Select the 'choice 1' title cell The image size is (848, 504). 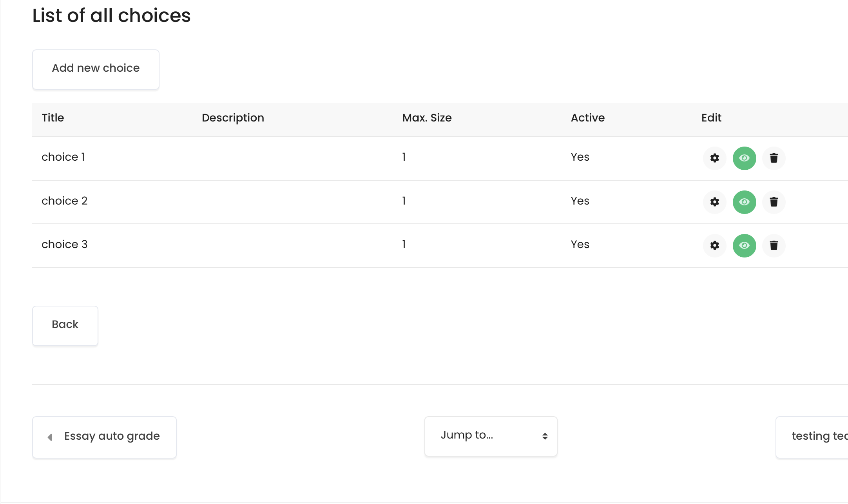coord(63,157)
